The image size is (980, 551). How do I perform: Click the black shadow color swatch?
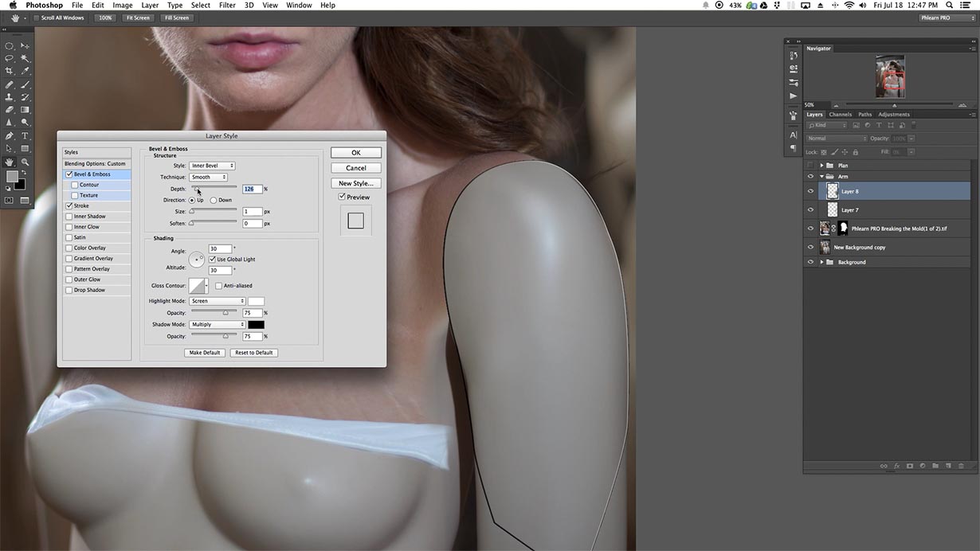(x=256, y=325)
